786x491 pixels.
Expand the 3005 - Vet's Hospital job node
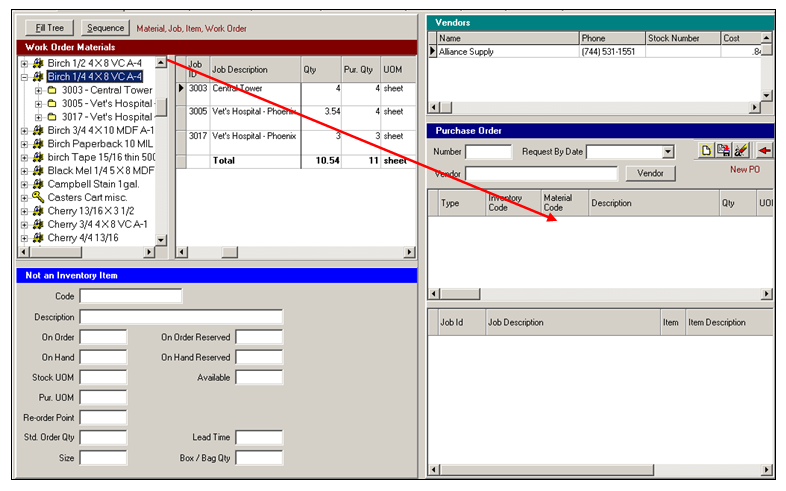click(x=38, y=103)
